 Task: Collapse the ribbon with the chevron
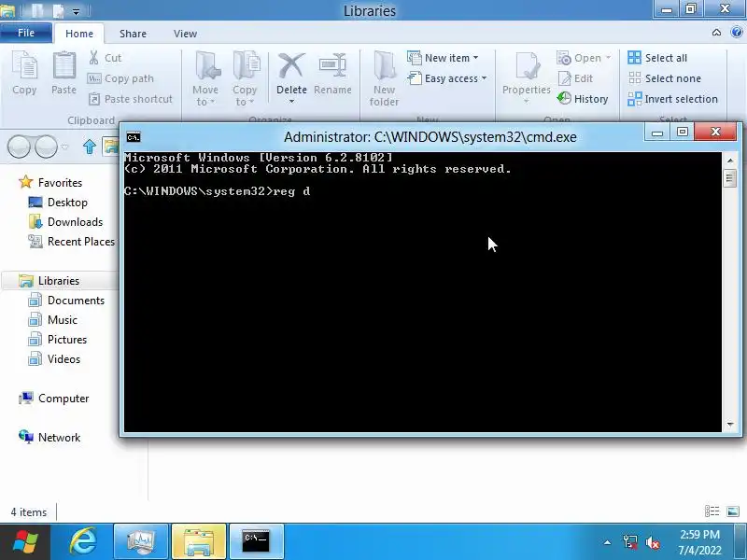716,33
